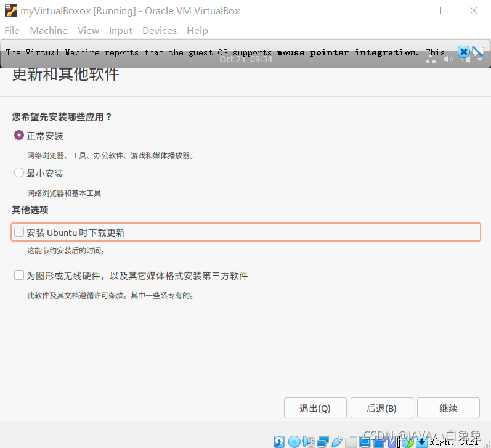Minimize the VirtualBox window
The image size is (491, 448).
pyautogui.click(x=402, y=10)
